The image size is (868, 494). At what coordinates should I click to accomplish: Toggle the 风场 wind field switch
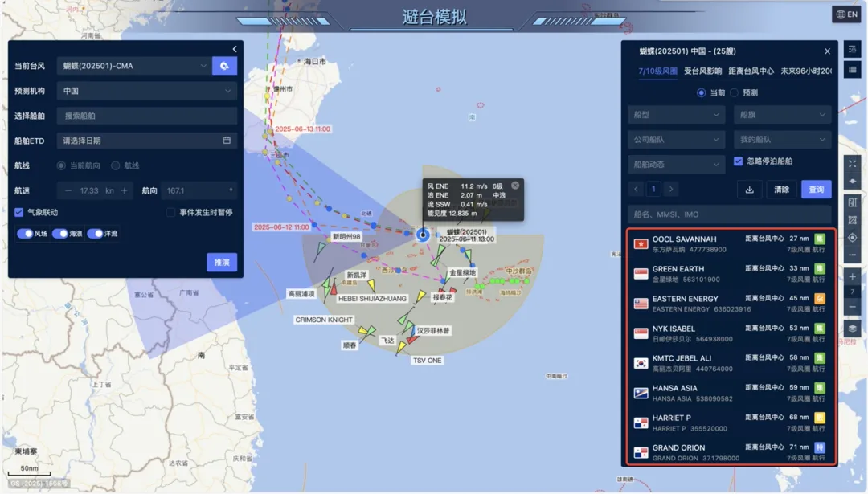click(x=24, y=234)
